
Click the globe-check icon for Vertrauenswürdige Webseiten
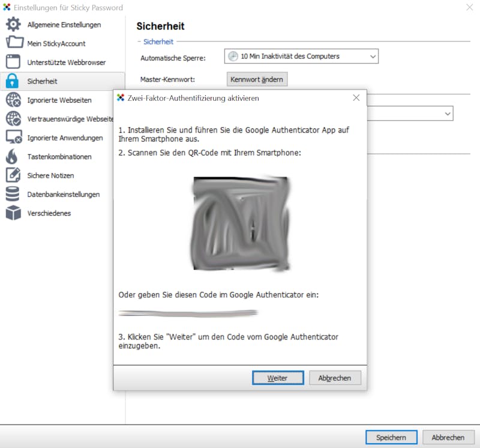click(x=13, y=118)
